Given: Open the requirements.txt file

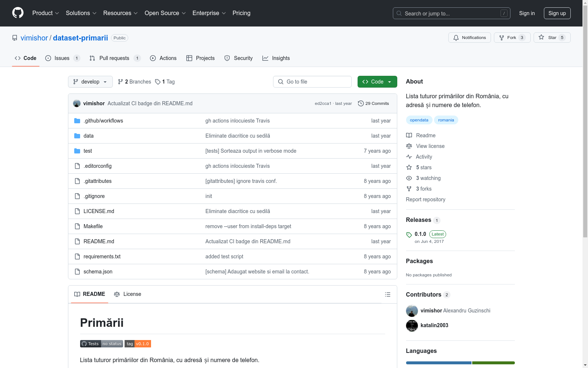Looking at the screenshot, I should pyautogui.click(x=102, y=256).
